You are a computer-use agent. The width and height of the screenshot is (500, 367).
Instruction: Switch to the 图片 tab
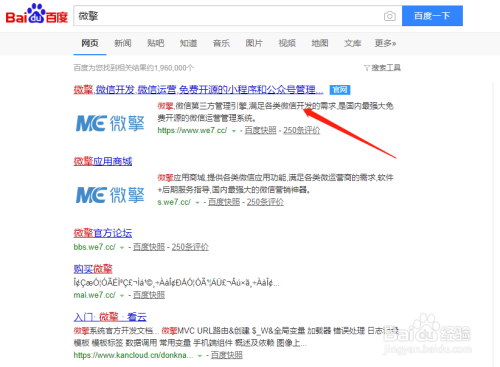pyautogui.click(x=254, y=43)
